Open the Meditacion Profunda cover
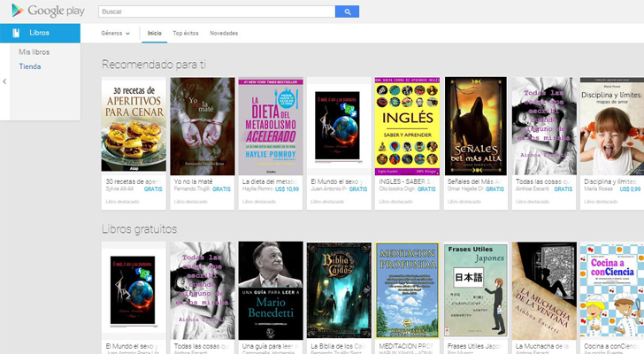The image size is (644, 354). tap(407, 290)
